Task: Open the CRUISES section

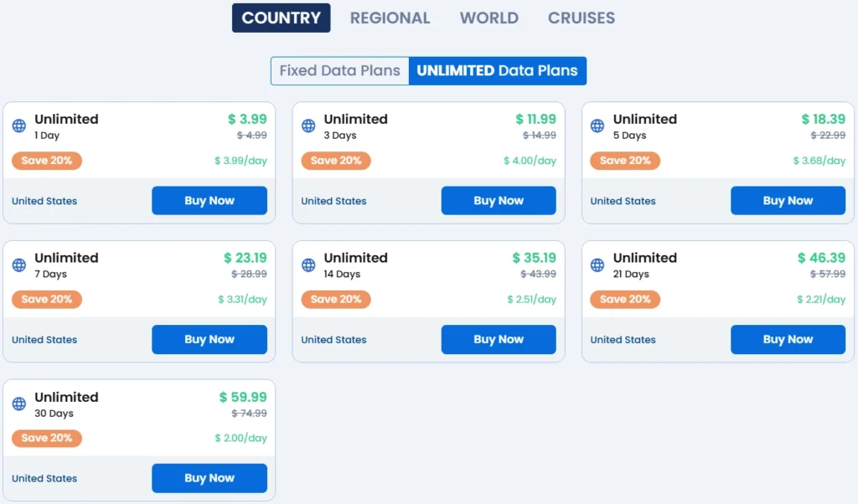Action: (x=581, y=18)
